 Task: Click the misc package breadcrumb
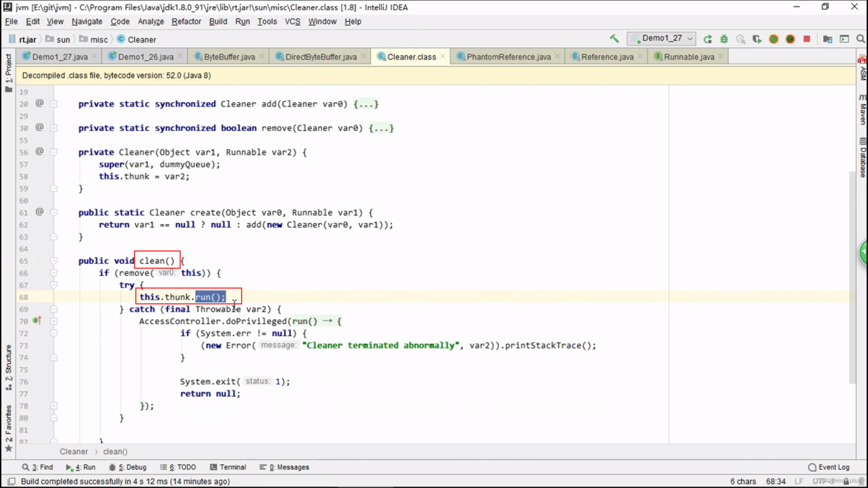click(x=94, y=39)
